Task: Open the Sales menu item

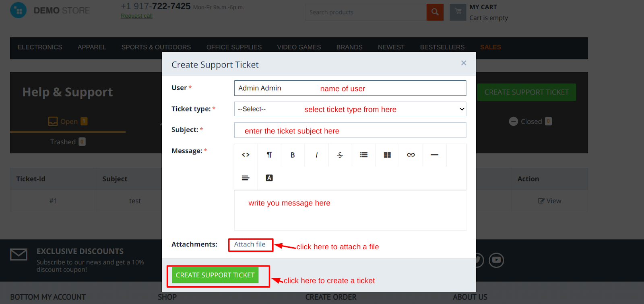Action: (x=490, y=47)
